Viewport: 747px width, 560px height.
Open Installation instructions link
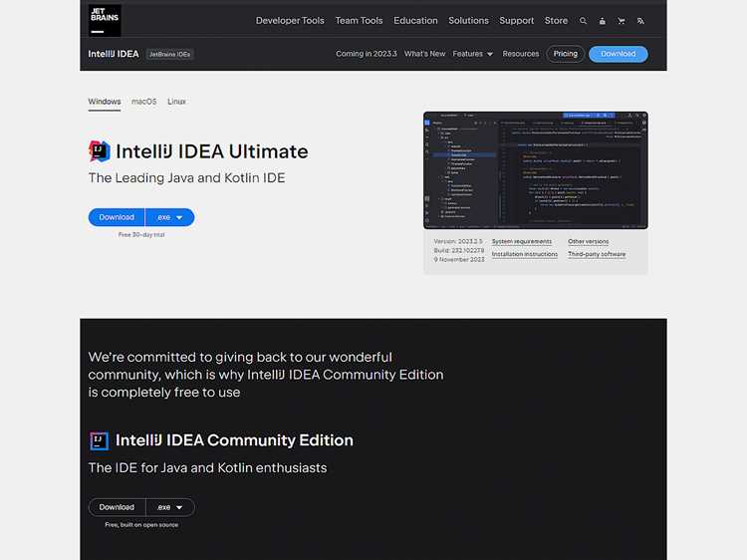pos(525,254)
